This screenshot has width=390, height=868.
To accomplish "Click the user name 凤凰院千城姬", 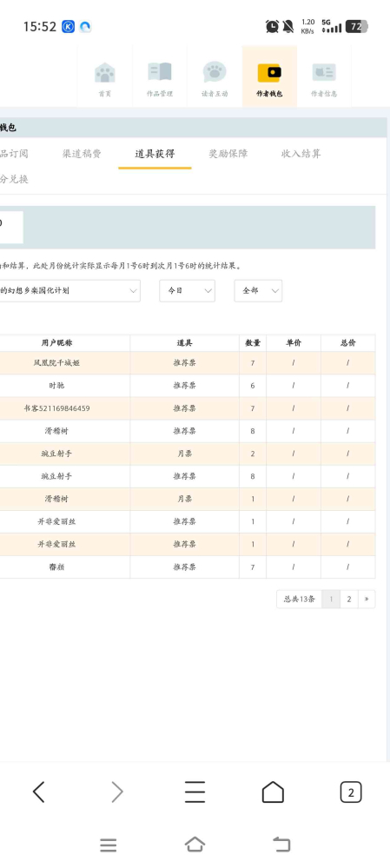I will pos(57,363).
